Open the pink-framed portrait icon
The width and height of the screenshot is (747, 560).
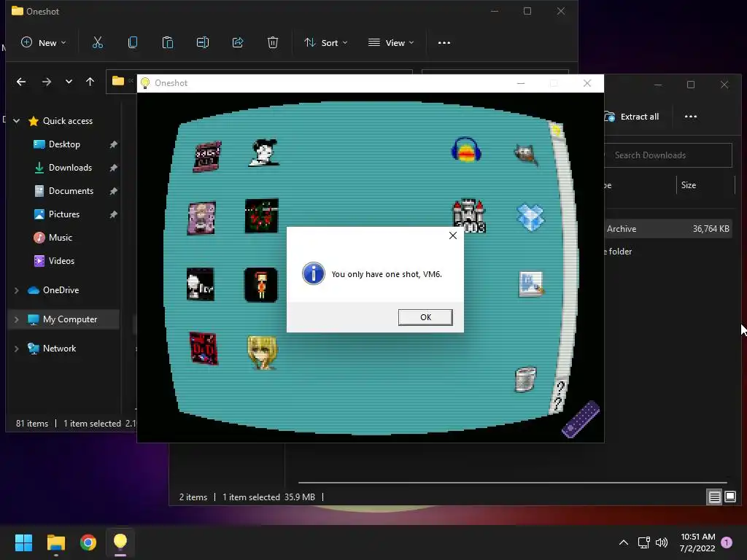(x=201, y=218)
